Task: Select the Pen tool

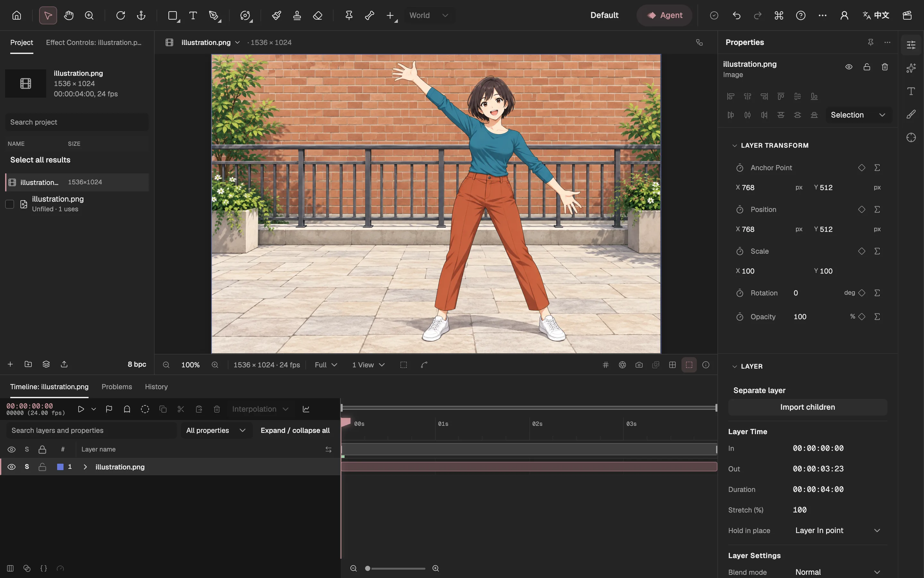Action: pyautogui.click(x=214, y=15)
